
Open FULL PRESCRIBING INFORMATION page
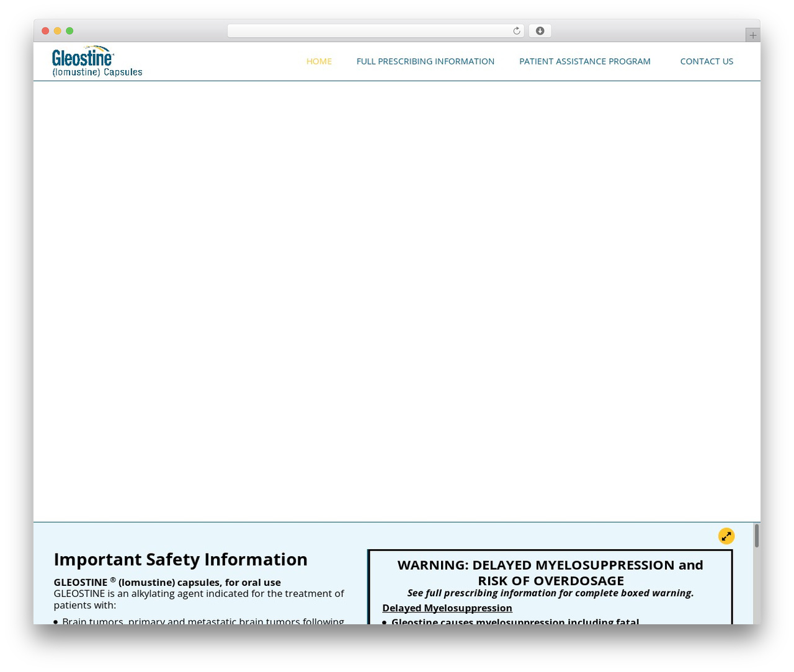coord(426,61)
